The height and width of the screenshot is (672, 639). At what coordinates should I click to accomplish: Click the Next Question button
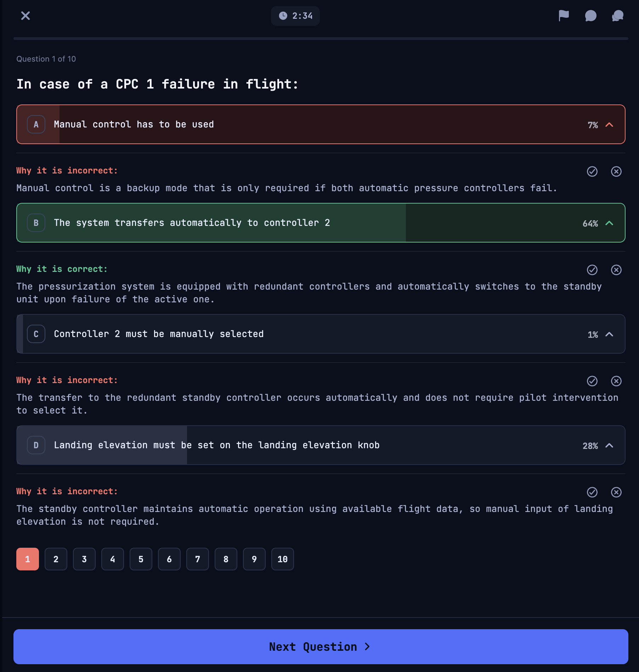pos(321,647)
